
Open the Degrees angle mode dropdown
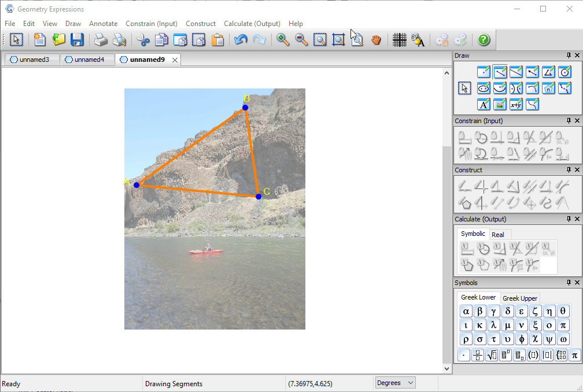pos(395,383)
